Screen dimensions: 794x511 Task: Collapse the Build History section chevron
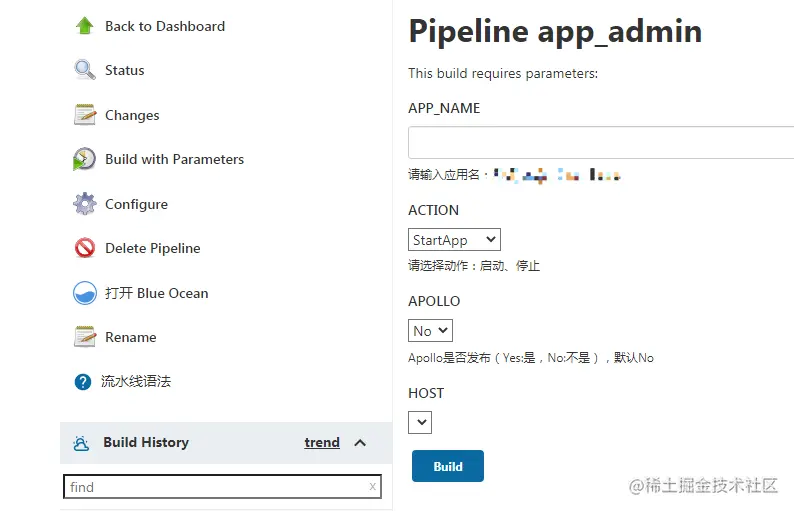pyautogui.click(x=360, y=443)
